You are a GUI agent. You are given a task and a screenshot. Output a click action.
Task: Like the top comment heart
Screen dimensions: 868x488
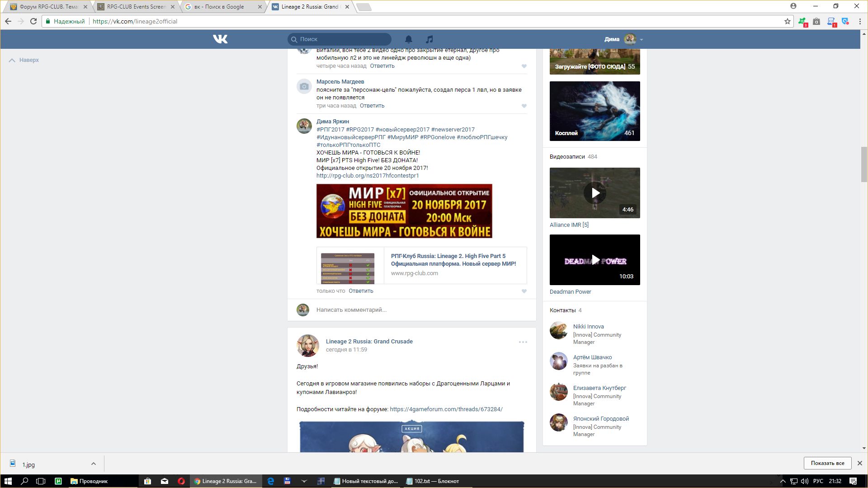pos(524,66)
